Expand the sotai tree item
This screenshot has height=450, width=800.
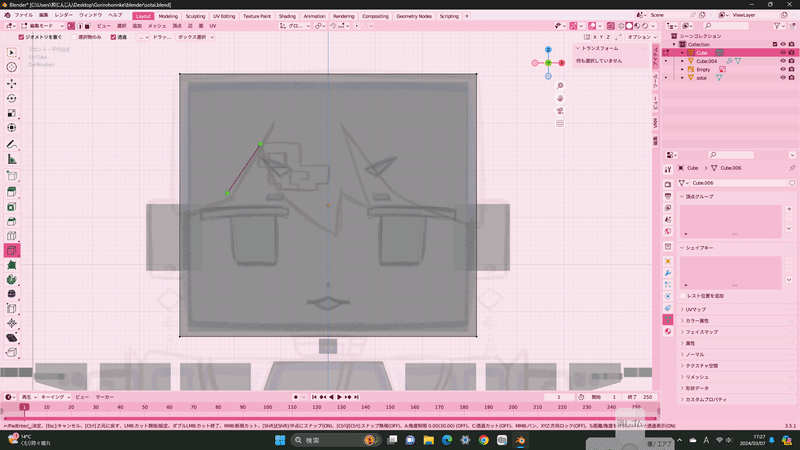(x=682, y=78)
